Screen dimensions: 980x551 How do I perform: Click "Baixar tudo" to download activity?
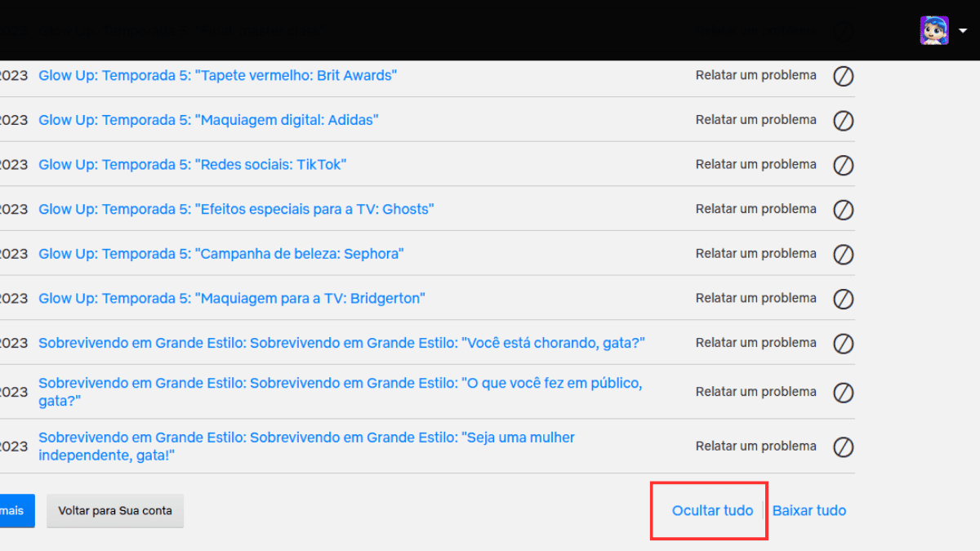[809, 510]
